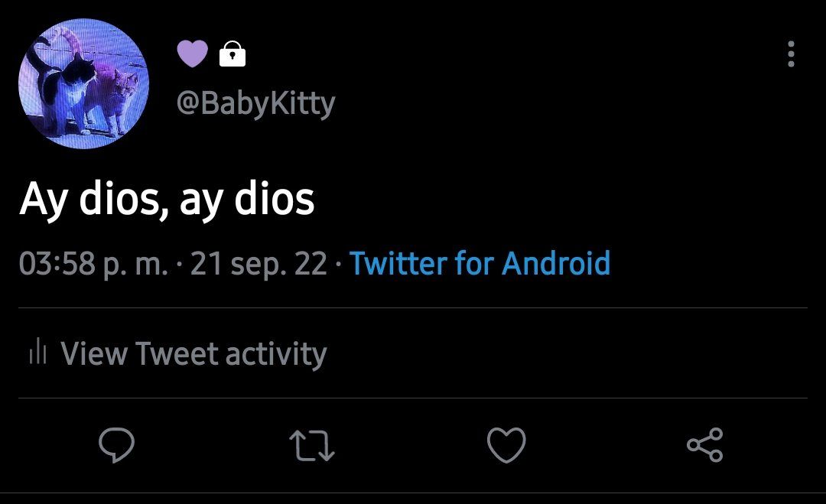
Task: Select the purple heart display name
Action: [x=192, y=54]
